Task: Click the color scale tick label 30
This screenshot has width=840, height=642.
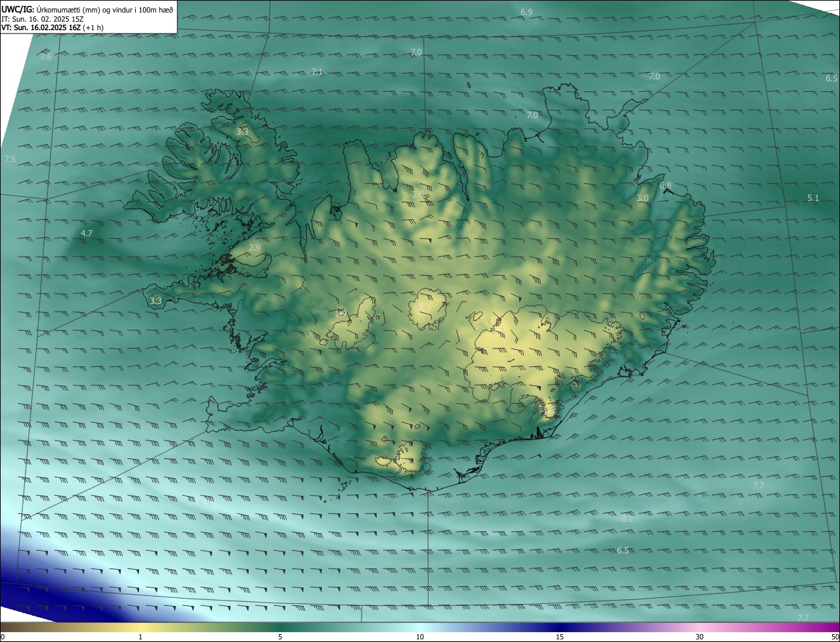Action: coord(700,637)
